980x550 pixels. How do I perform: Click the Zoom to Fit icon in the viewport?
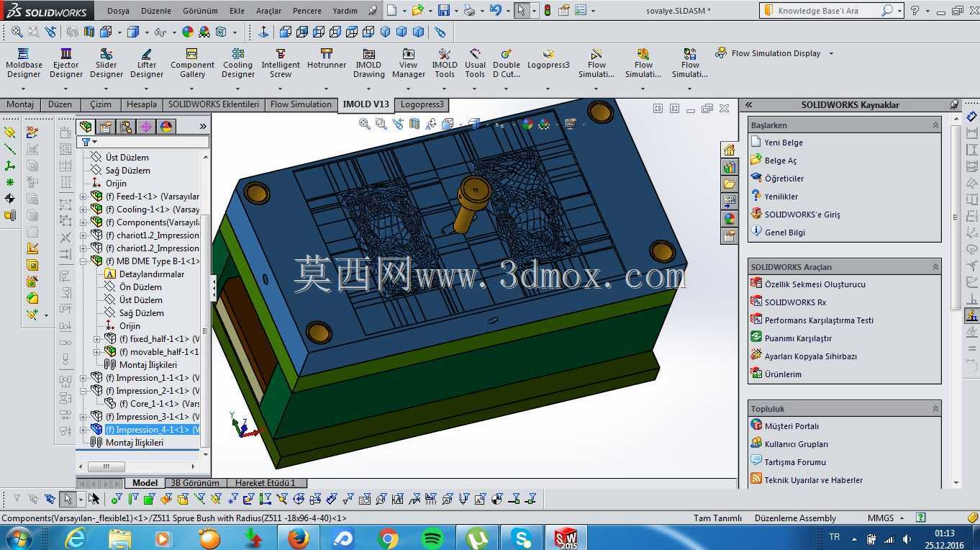[365, 124]
